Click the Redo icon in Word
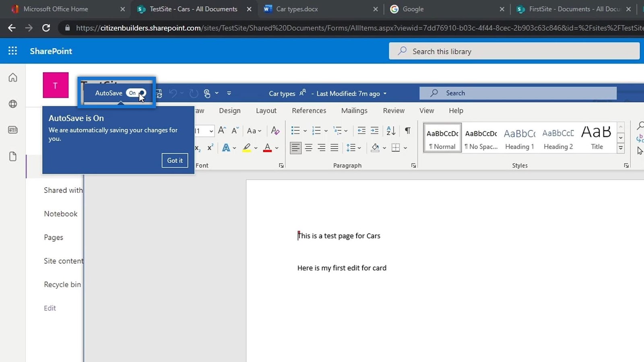 click(194, 93)
